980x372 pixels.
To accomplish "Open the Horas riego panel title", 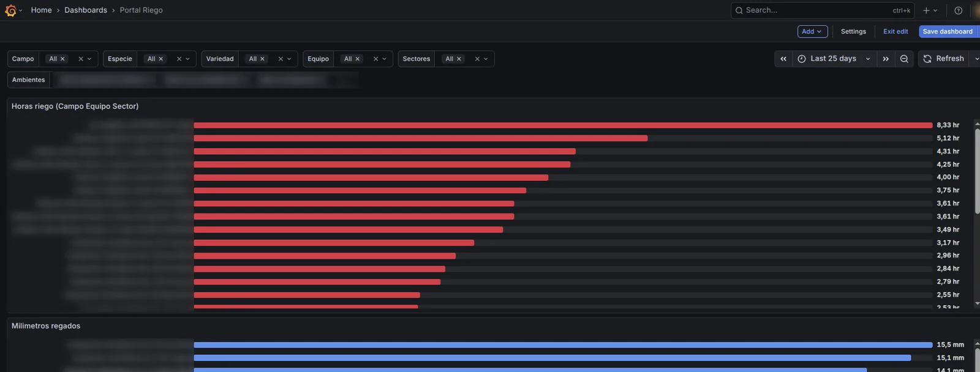I will click(75, 106).
